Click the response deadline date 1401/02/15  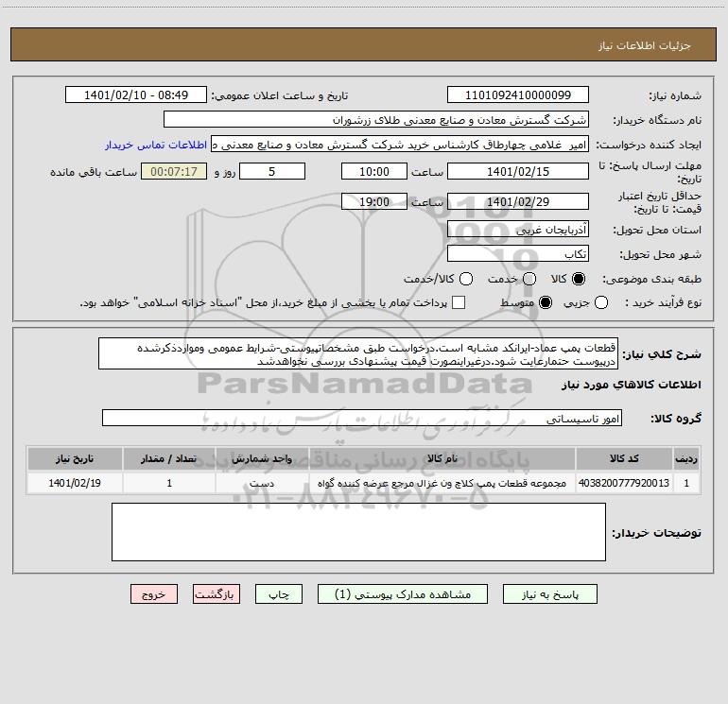click(x=518, y=171)
